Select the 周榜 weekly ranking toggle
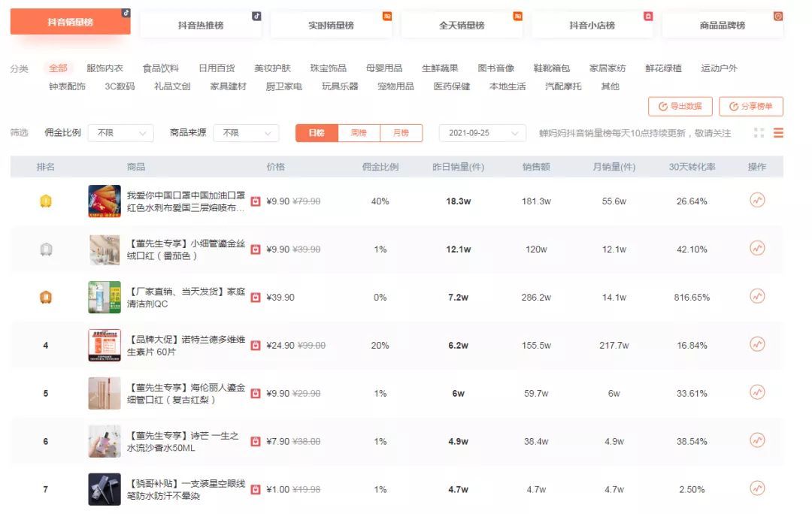 [x=359, y=133]
